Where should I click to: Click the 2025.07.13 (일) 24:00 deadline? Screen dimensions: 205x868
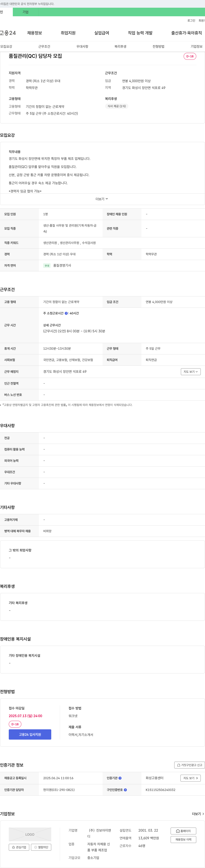(26, 716)
